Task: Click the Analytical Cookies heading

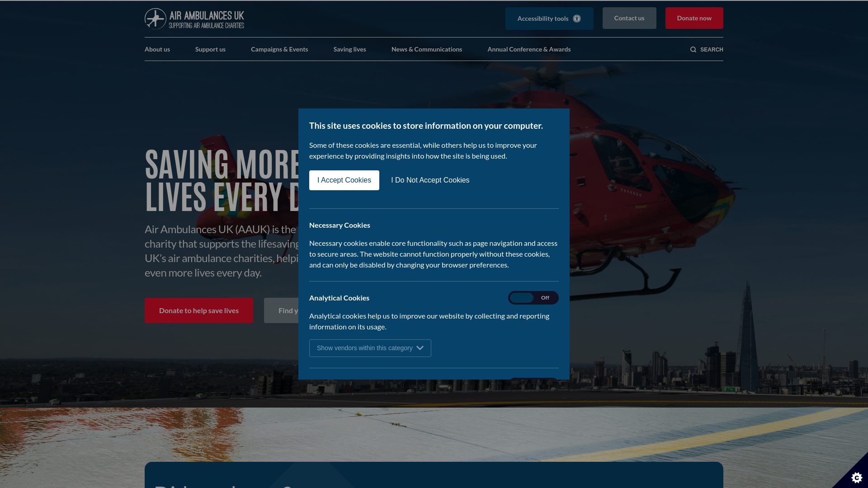Action: [339, 298]
